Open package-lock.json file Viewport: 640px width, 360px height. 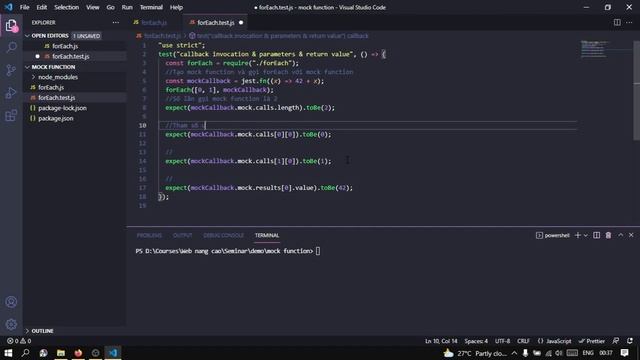[75, 108]
